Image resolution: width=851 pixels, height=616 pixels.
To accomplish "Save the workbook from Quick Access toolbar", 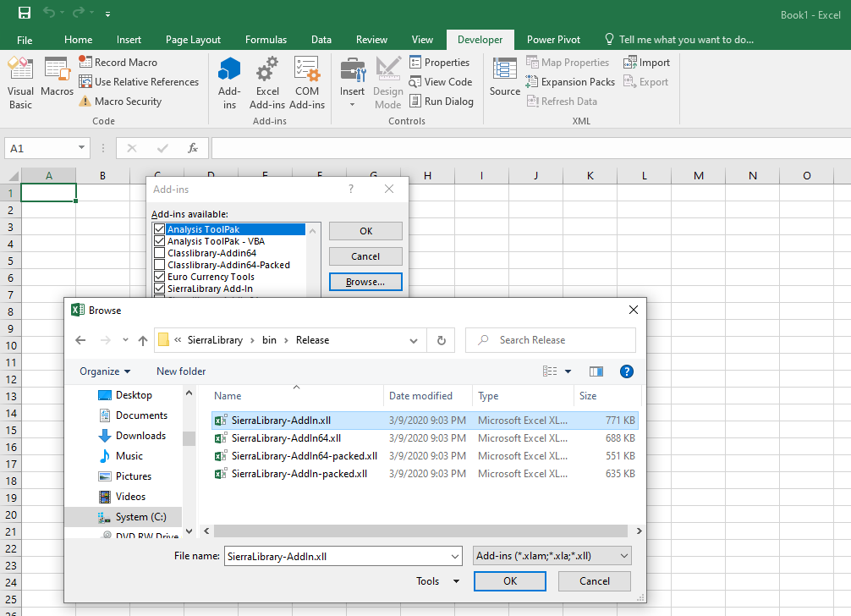I will (x=25, y=13).
